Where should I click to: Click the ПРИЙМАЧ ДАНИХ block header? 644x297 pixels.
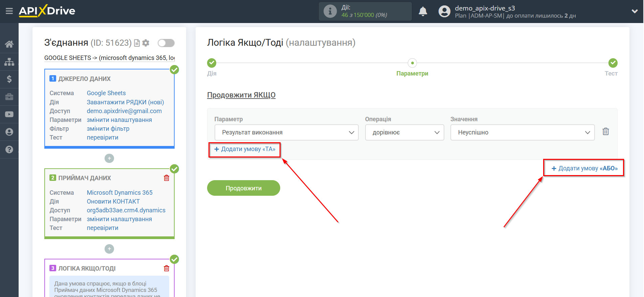click(x=85, y=178)
